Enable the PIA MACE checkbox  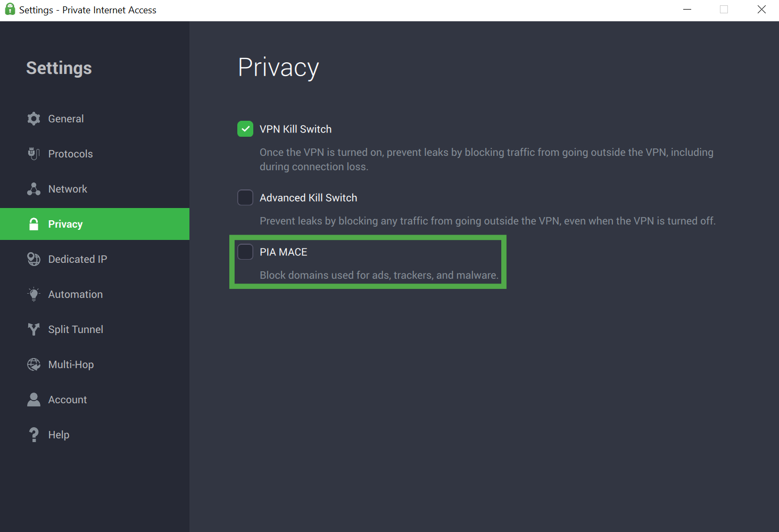pos(245,252)
